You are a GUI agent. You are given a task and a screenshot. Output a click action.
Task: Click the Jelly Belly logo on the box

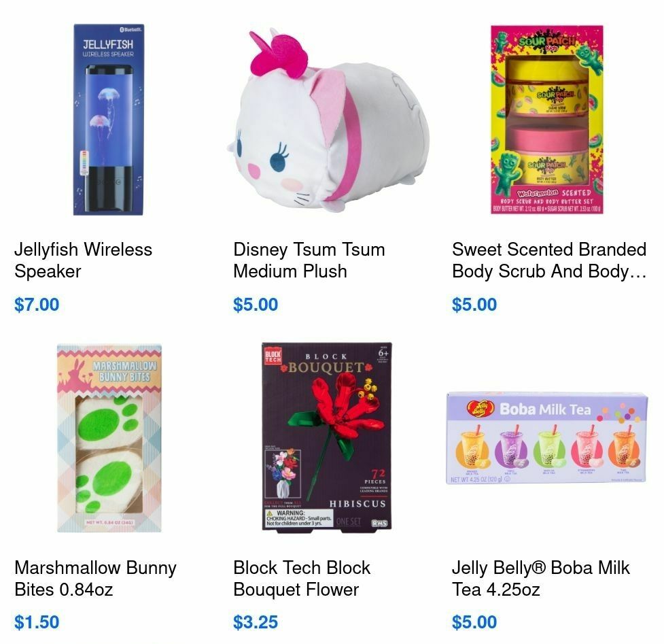480,409
